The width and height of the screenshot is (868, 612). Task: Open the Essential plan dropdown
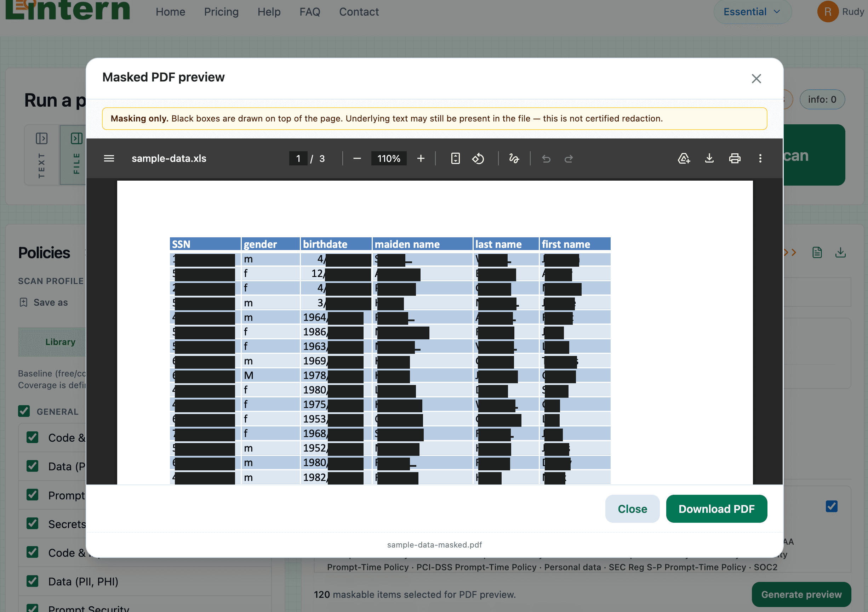coord(752,12)
